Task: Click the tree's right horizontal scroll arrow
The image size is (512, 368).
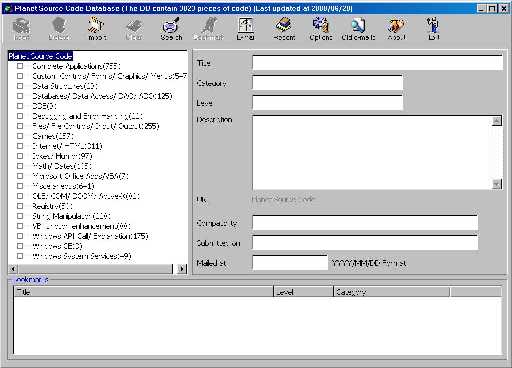Action: [x=182, y=269]
